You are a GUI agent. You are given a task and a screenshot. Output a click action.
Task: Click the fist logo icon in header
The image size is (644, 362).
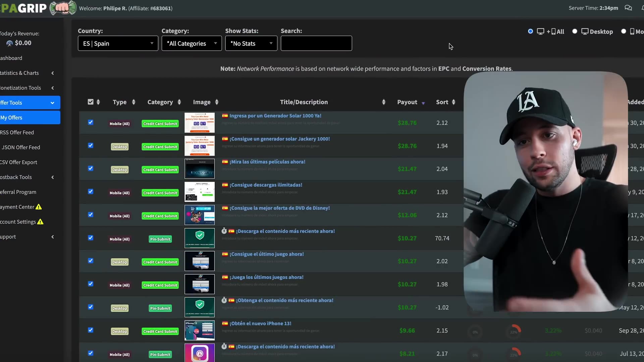coord(63,8)
